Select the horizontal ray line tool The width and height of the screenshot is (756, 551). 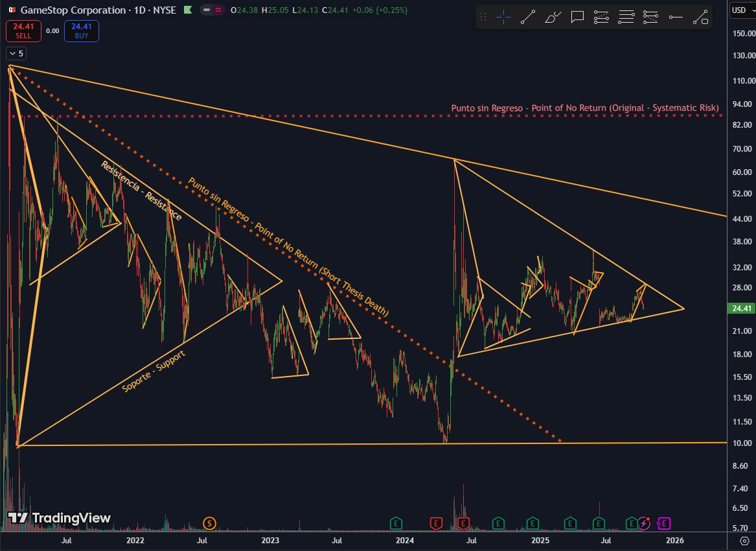tap(676, 18)
